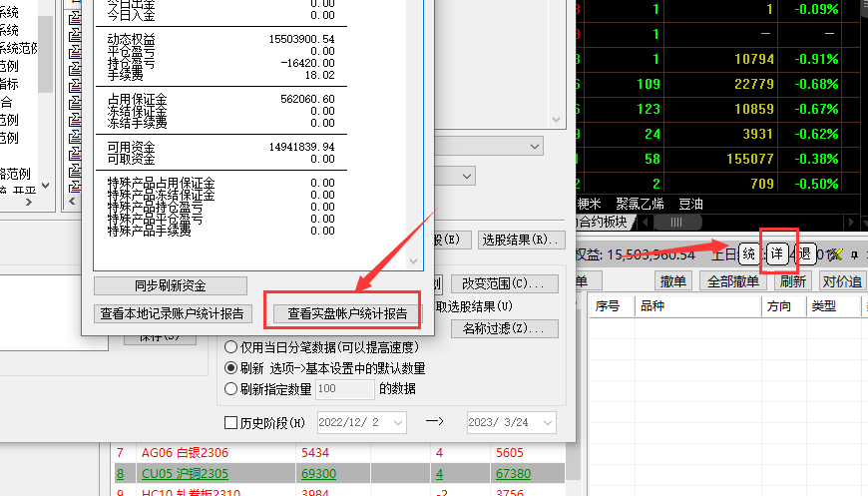Switch to the 合约板块 tab
Screen dimensions: 868x496
pos(603,222)
